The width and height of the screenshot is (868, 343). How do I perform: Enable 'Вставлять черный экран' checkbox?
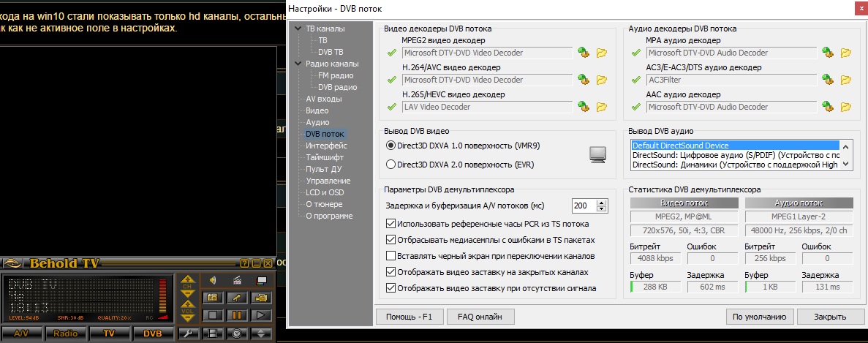[391, 256]
